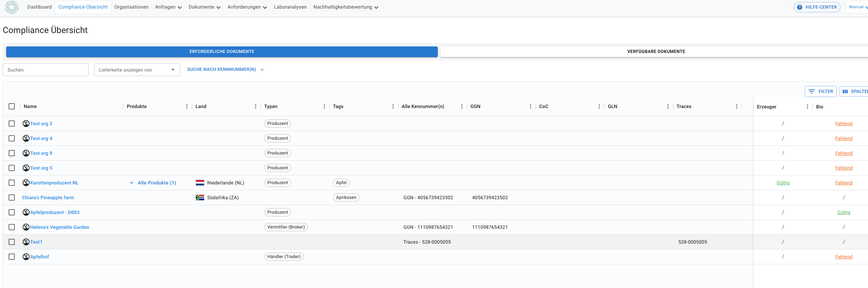Check the Test org 5 row checkbox
868x288 pixels.
12,168
